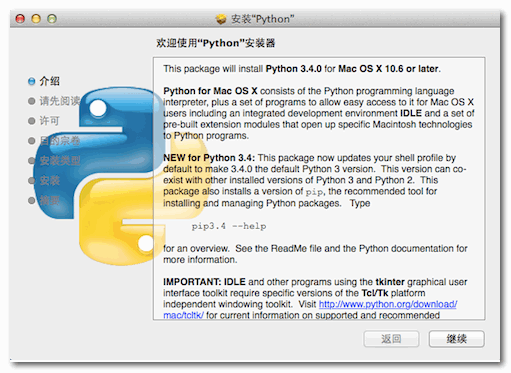This screenshot has height=373, width=511.
Task: Select the 安装类型 step in sidebar
Action: coord(60,161)
